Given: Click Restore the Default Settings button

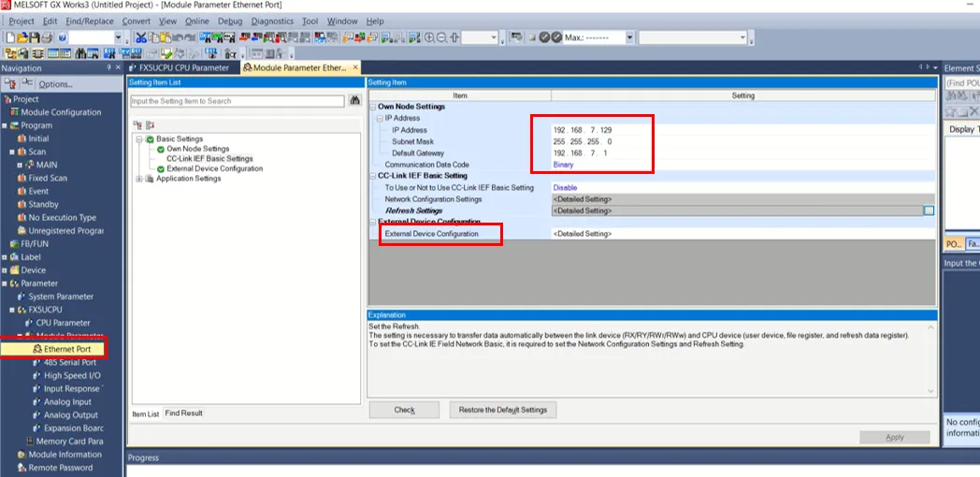Looking at the screenshot, I should coord(502,410).
